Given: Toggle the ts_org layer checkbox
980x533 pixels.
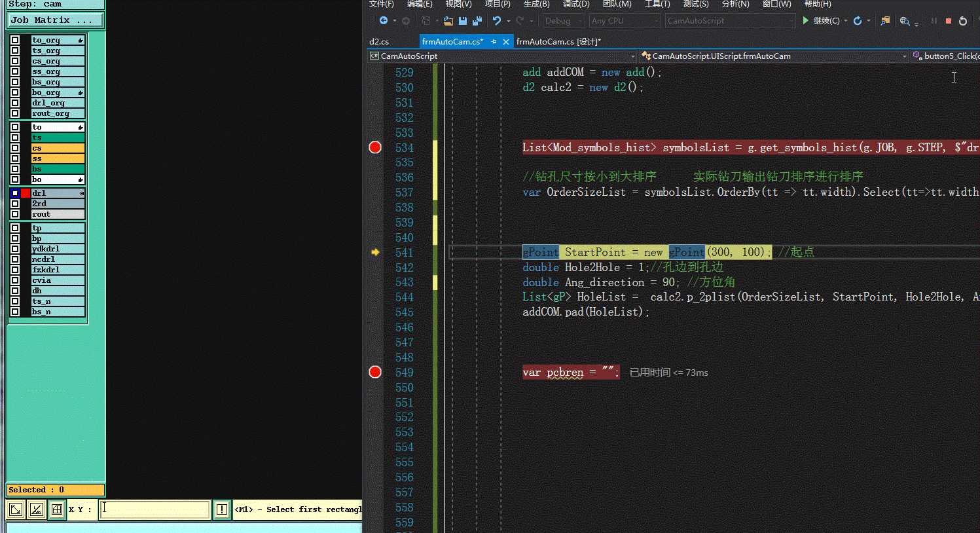Looking at the screenshot, I should point(15,51).
